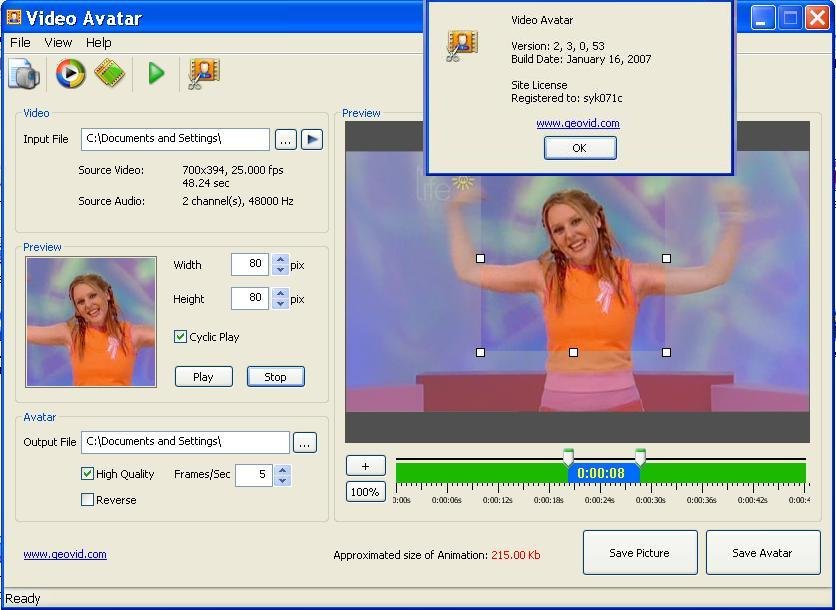
Task: Click the 0:00:08 selection on timeline
Action: pyautogui.click(x=601, y=473)
